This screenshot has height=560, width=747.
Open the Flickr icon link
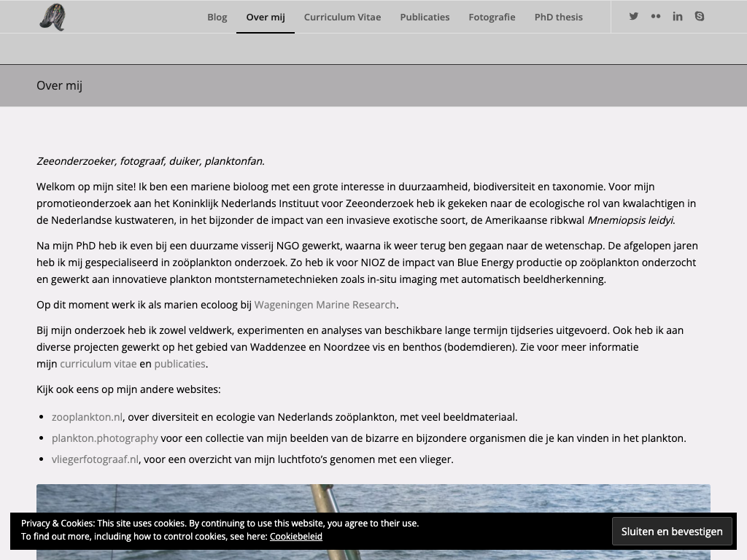point(656,16)
